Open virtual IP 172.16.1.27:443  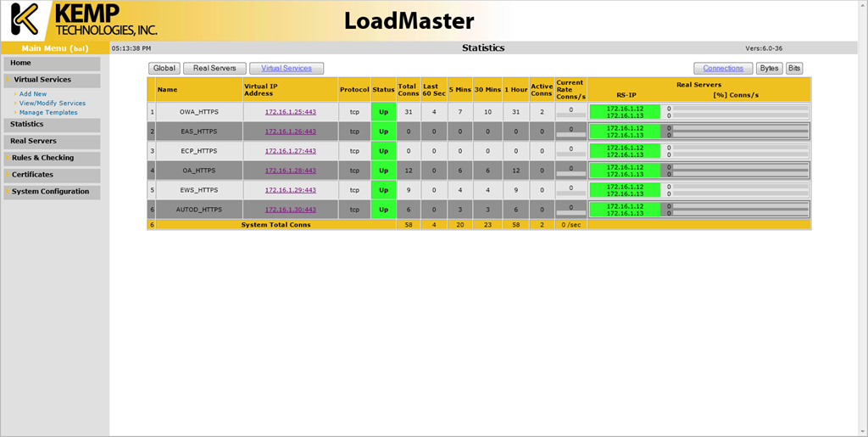point(291,151)
